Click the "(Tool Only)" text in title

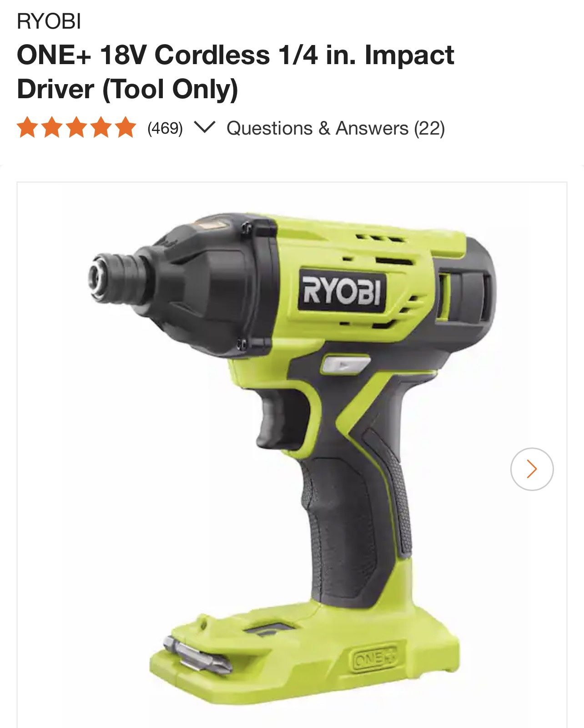170,89
